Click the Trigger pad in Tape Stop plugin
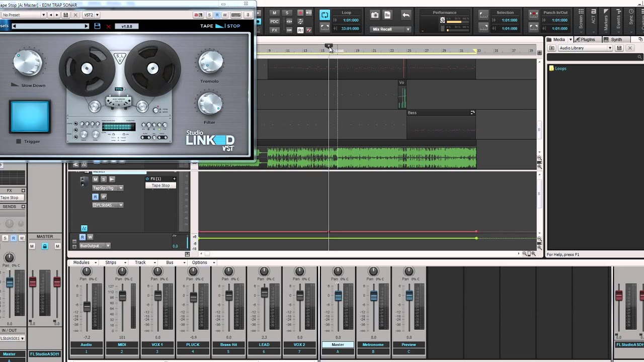The width and height of the screenshot is (644, 362). [29, 117]
